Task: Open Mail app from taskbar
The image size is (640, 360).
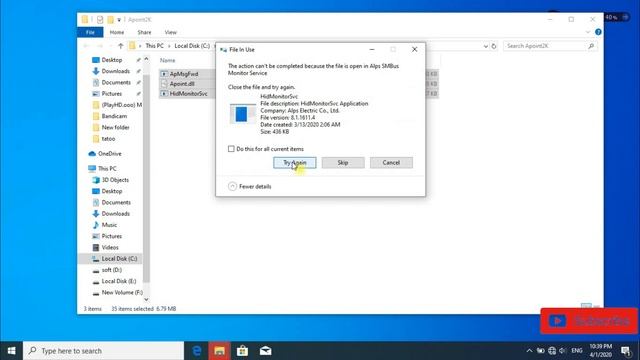Action: tap(265, 351)
